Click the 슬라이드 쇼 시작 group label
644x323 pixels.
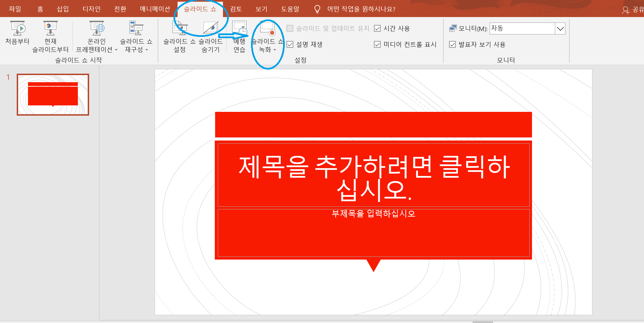tap(79, 60)
